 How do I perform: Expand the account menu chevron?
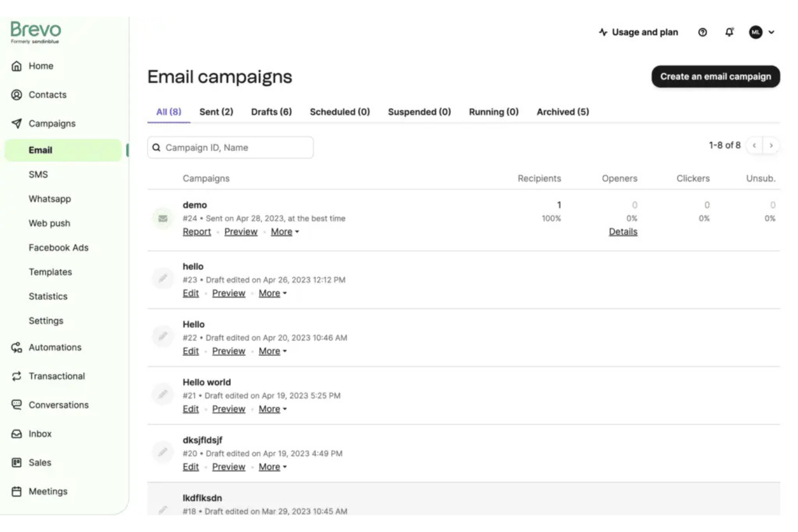772,32
